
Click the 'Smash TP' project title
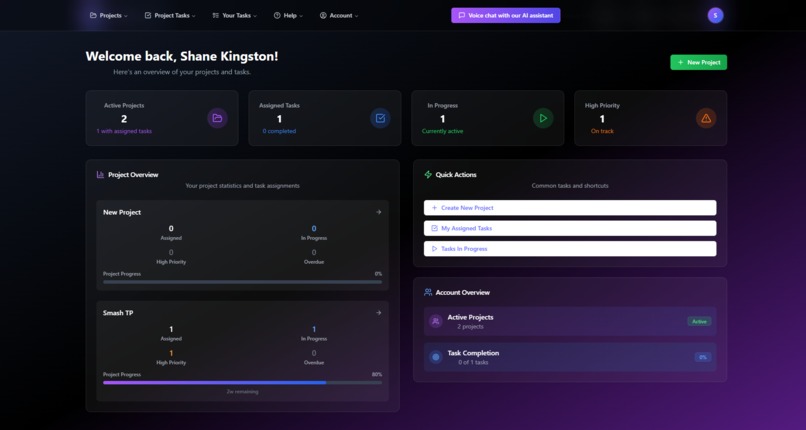(x=118, y=313)
